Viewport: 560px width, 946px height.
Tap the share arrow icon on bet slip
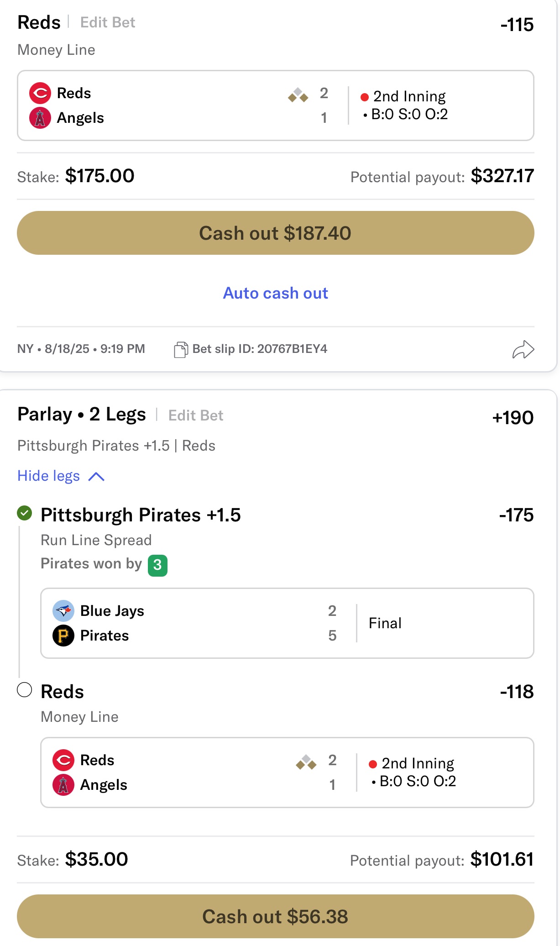[x=523, y=350]
